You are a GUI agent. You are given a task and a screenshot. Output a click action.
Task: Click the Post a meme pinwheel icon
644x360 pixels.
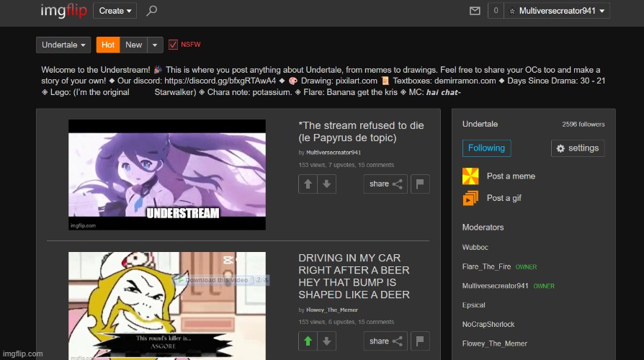470,176
